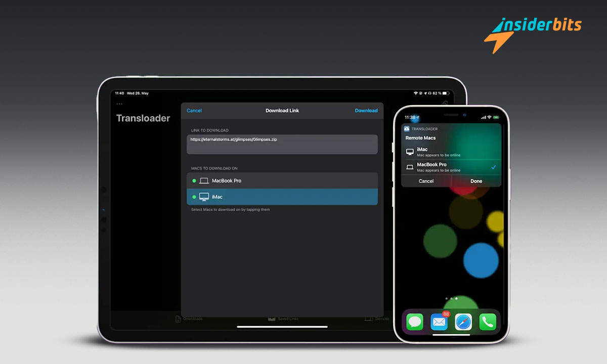The height and width of the screenshot is (364, 607).
Task: Select MacBook Pro row on the iPad
Action: coord(282,180)
